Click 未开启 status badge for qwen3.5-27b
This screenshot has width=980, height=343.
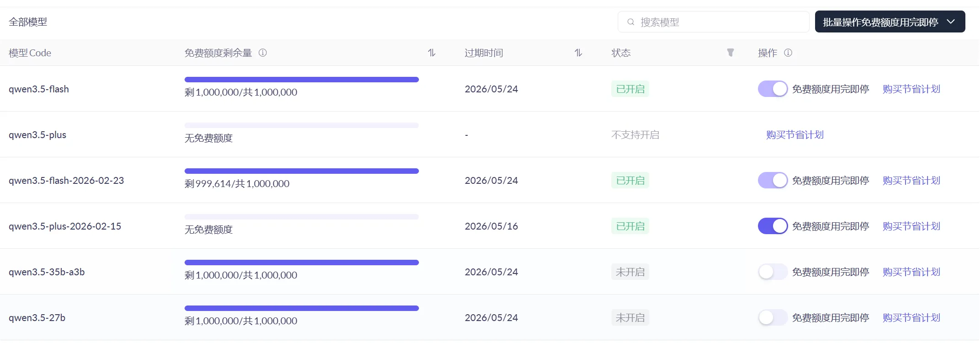click(x=630, y=317)
